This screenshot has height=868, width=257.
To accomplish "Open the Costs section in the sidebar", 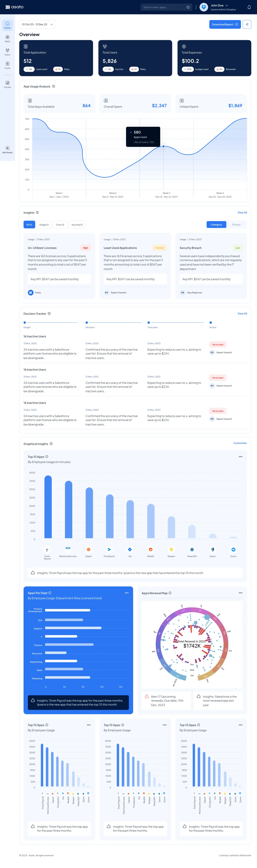I will point(7,65).
